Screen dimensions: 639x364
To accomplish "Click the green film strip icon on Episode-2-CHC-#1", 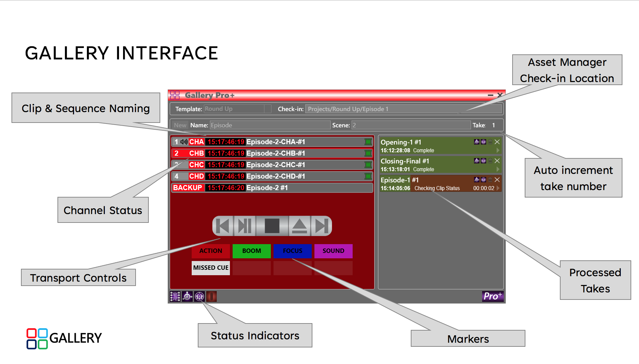I will point(368,165).
